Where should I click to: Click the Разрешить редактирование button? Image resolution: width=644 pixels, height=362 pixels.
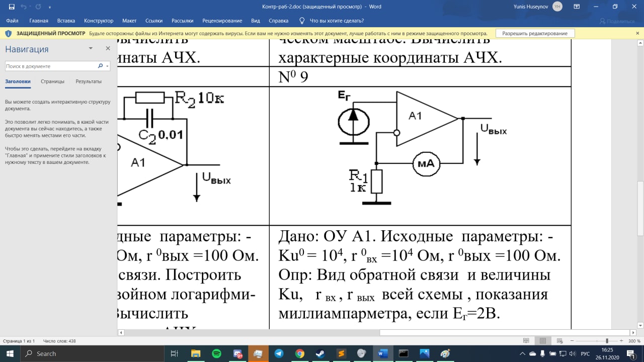(x=535, y=33)
